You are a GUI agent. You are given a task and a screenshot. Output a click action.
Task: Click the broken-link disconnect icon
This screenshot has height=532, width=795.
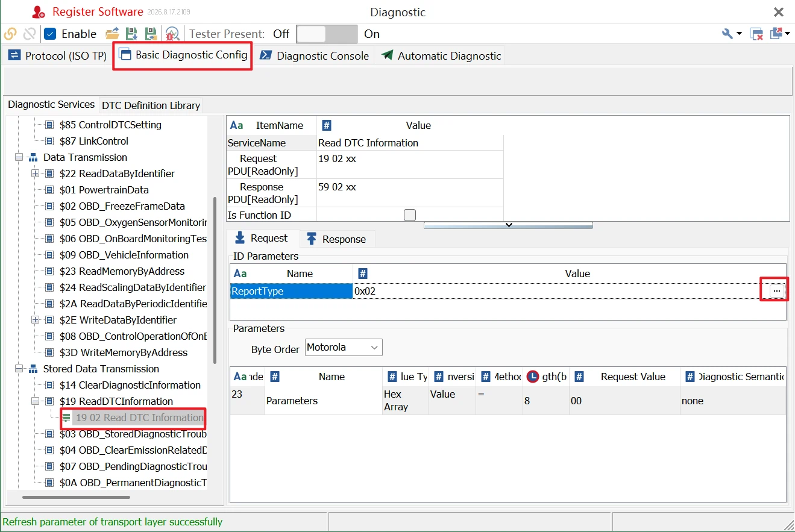click(x=30, y=34)
